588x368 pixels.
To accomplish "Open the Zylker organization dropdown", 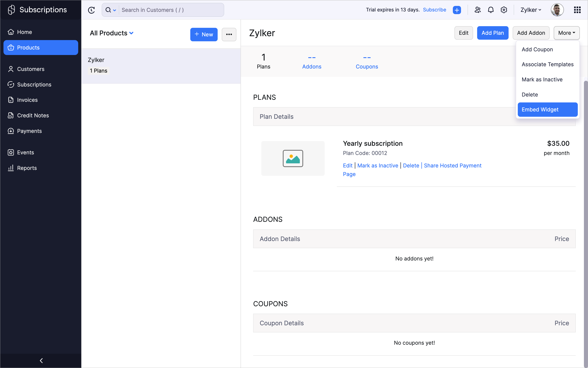I will pos(531,10).
